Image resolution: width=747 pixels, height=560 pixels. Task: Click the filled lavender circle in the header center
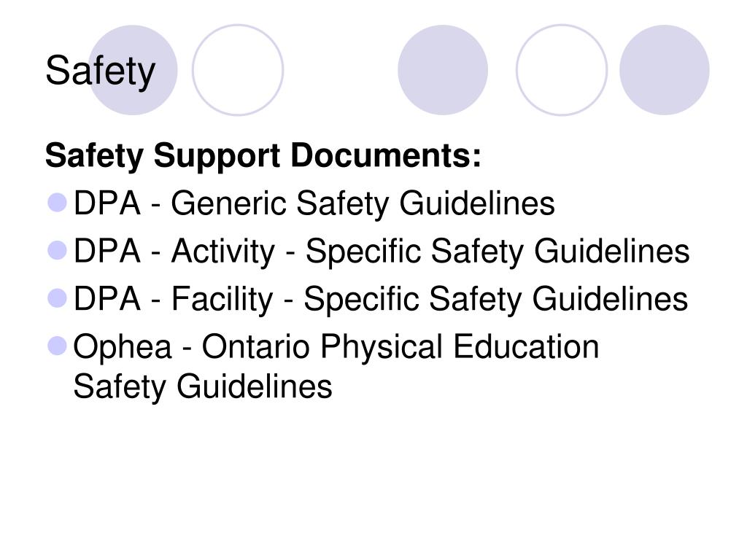[443, 70]
